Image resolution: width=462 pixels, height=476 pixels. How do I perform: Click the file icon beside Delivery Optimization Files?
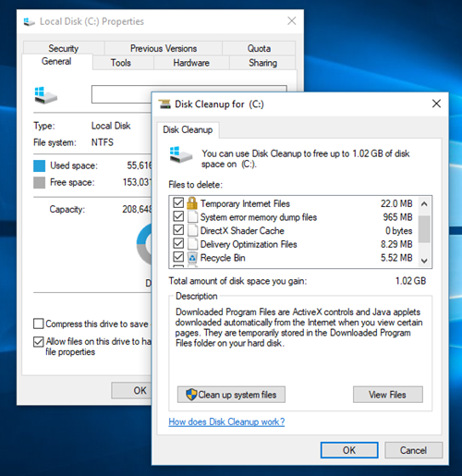(x=192, y=244)
